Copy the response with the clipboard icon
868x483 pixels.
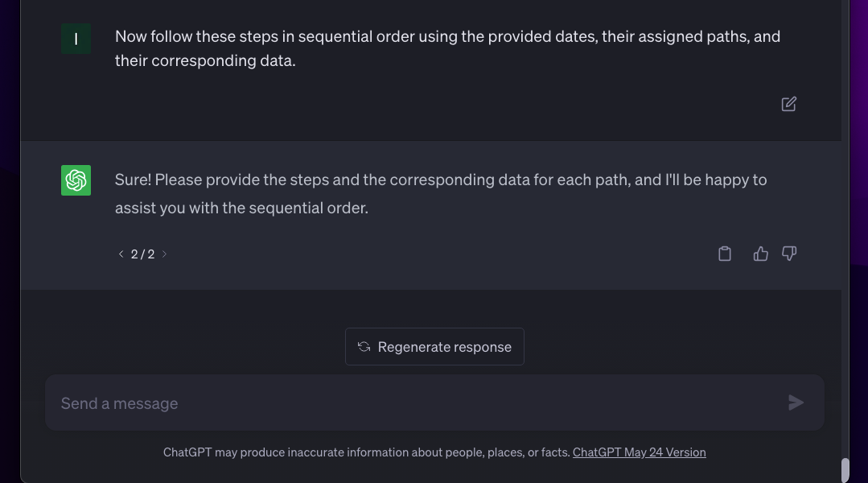[725, 254]
